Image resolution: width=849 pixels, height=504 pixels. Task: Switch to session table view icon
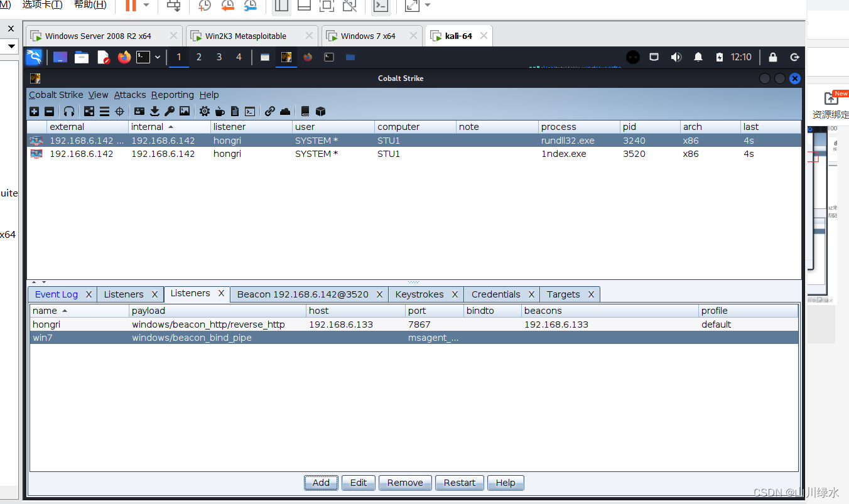coord(104,111)
